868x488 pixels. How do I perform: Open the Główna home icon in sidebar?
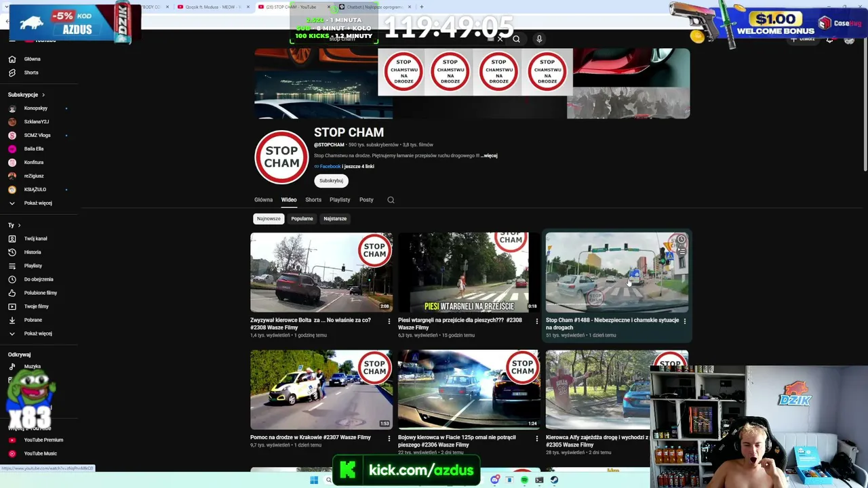(12, 59)
